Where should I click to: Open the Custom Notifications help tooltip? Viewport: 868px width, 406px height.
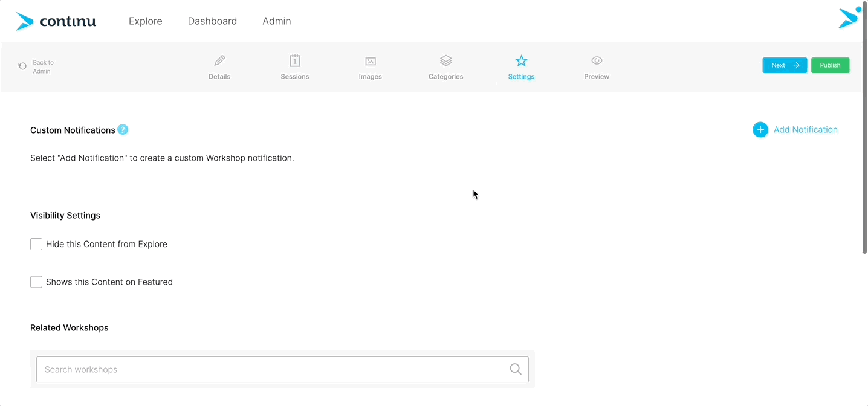coord(123,129)
